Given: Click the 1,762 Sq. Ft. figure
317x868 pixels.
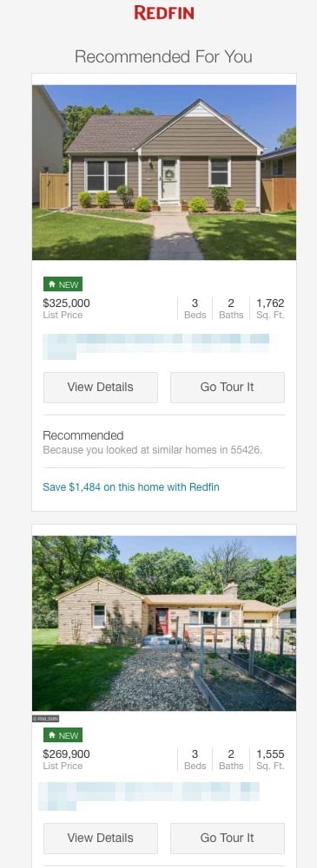Looking at the screenshot, I should 270,309.
